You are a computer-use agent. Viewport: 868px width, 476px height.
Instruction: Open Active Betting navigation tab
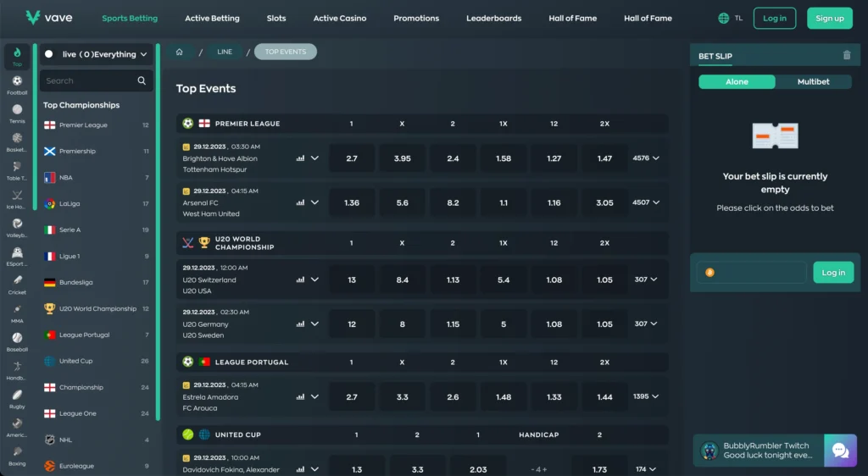click(x=212, y=19)
